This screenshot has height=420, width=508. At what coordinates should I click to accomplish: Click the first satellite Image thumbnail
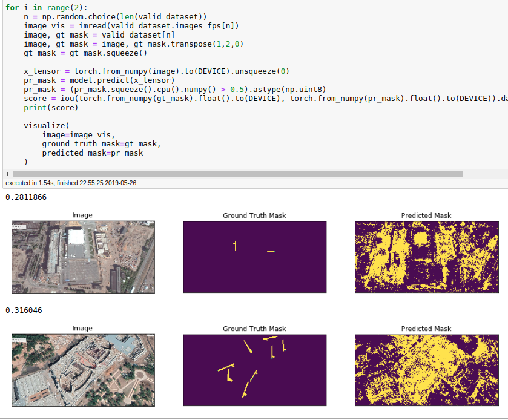click(82, 257)
